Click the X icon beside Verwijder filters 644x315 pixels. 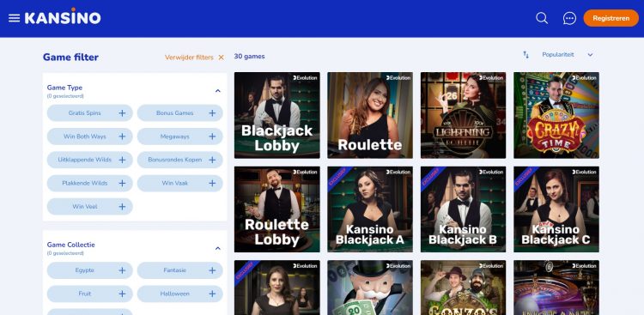(x=221, y=58)
